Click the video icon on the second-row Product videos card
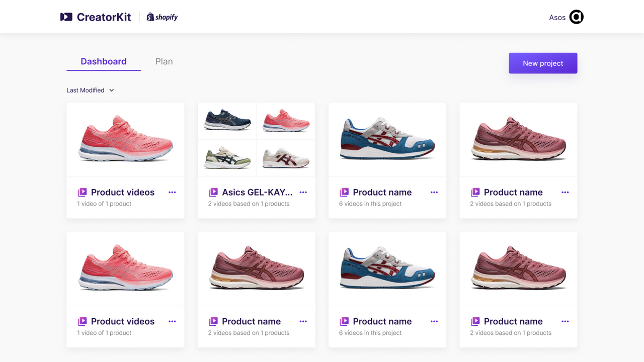 (x=83, y=321)
